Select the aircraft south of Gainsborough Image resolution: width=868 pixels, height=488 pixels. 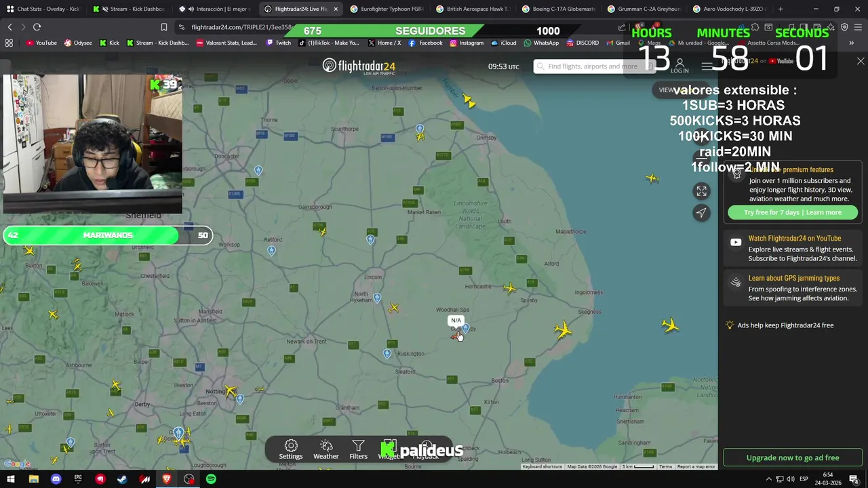point(323,232)
